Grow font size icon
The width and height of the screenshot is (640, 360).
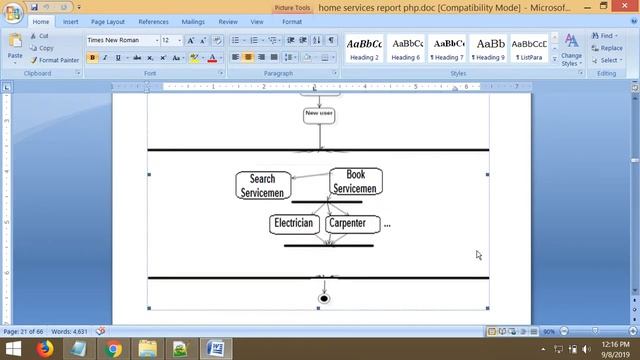[x=191, y=40]
